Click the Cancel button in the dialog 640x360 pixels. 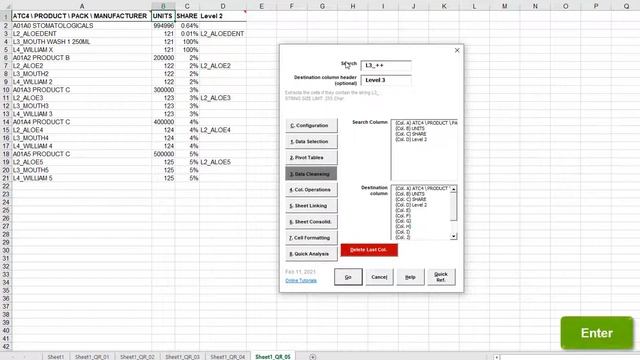pyautogui.click(x=379, y=277)
